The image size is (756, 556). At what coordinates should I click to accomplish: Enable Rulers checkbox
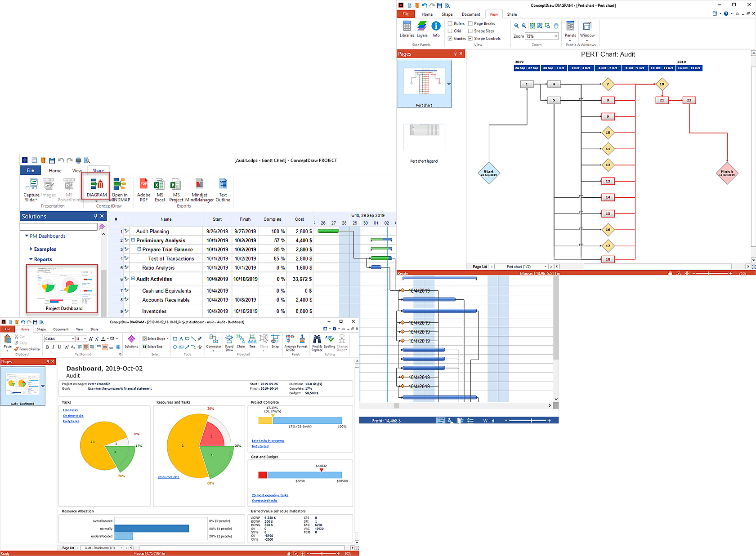(450, 23)
